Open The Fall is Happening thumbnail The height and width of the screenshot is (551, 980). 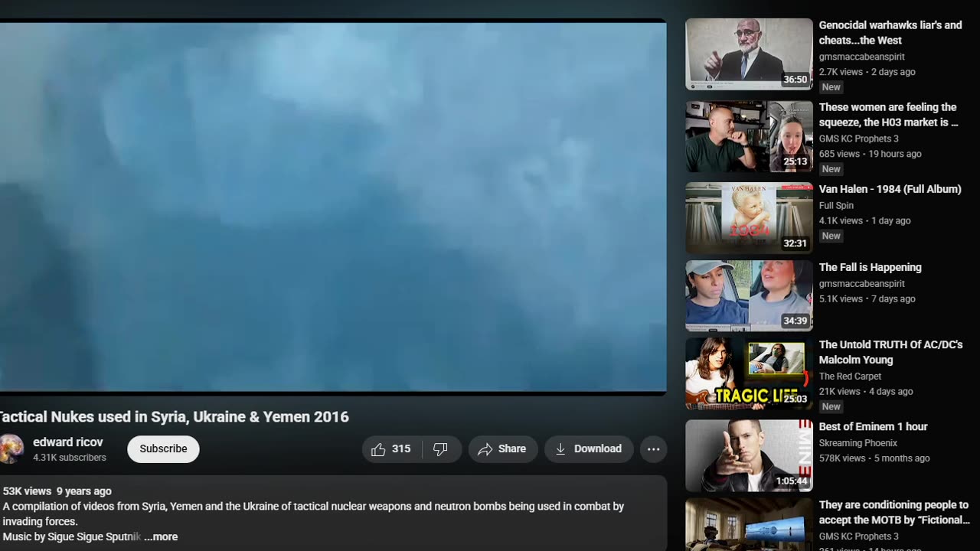pyautogui.click(x=749, y=296)
